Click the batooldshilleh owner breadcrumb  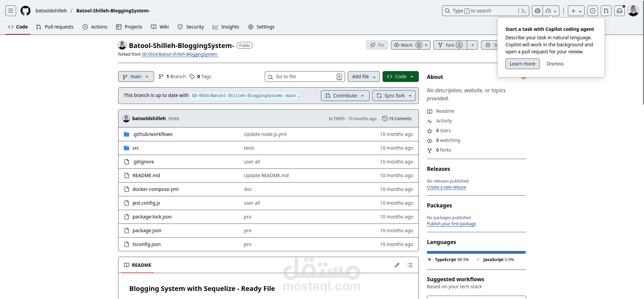click(51, 11)
